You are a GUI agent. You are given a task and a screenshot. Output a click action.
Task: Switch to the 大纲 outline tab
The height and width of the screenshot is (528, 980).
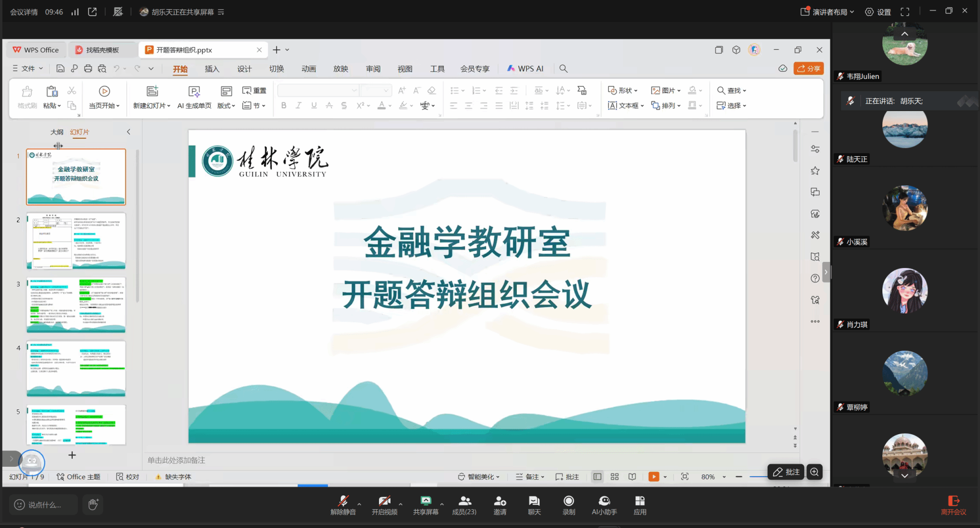click(57, 132)
